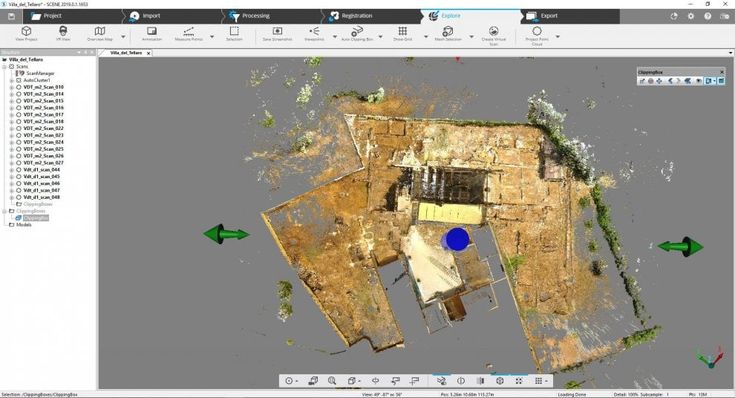
Task: Open dropdown arrow next to Measure Points
Action: pyautogui.click(x=212, y=37)
